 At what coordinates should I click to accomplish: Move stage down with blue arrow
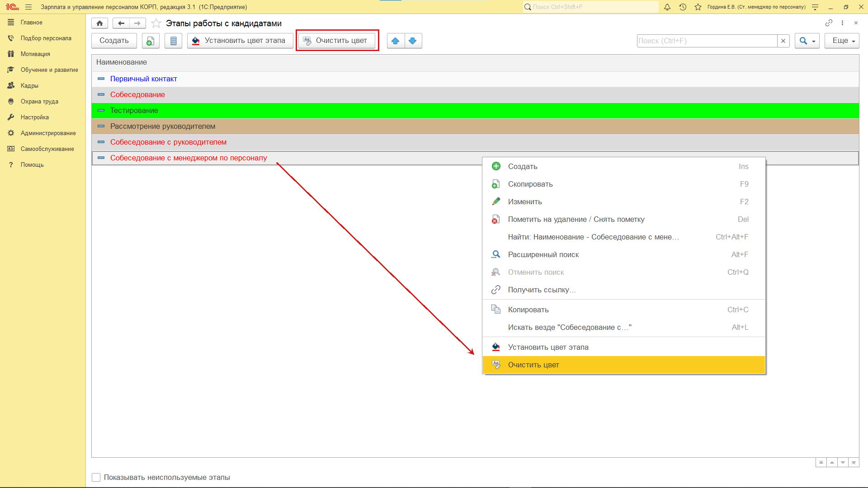click(413, 41)
